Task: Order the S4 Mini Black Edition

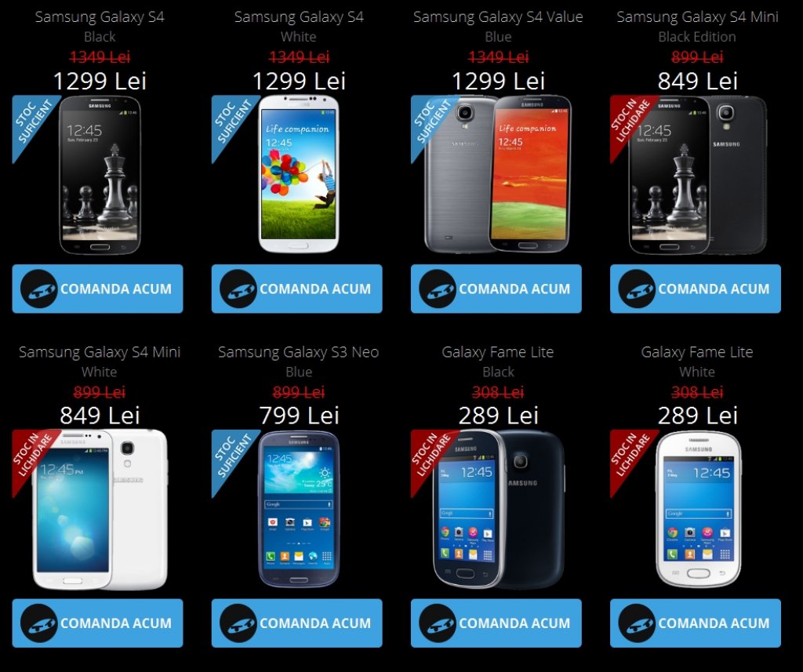Action: [x=695, y=289]
